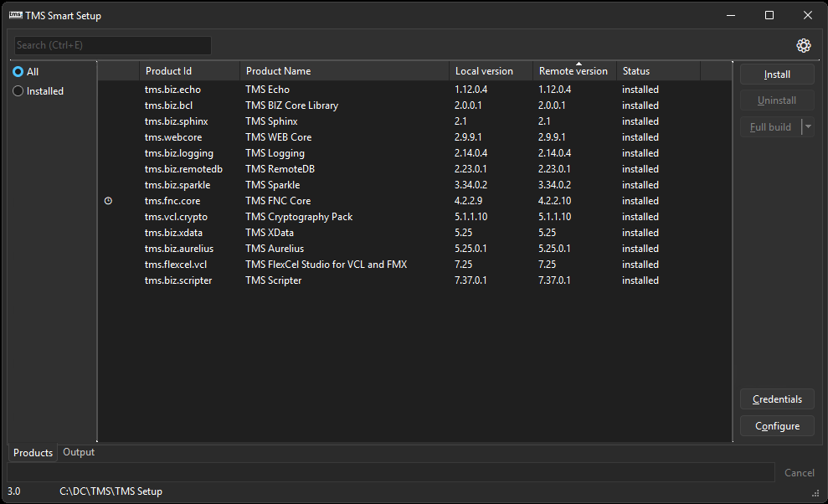Select the TMS WEB Core row
Viewport: 828px width, 504px height.
(277, 137)
